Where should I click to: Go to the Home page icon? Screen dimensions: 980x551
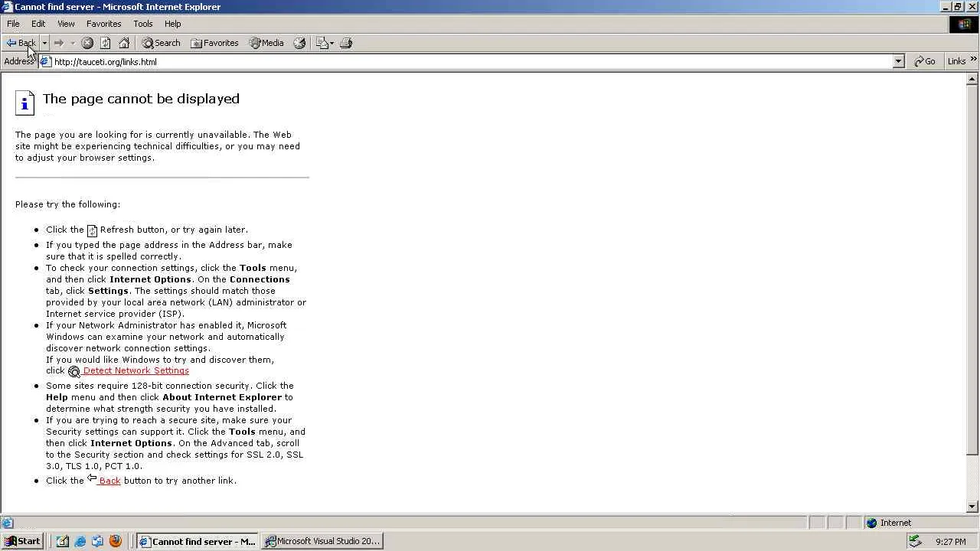coord(124,43)
